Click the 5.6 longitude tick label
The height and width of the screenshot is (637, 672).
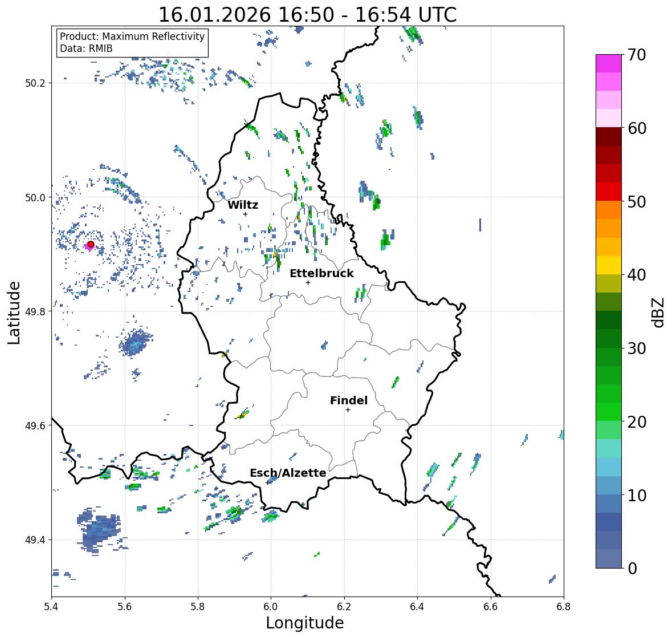pos(125,607)
